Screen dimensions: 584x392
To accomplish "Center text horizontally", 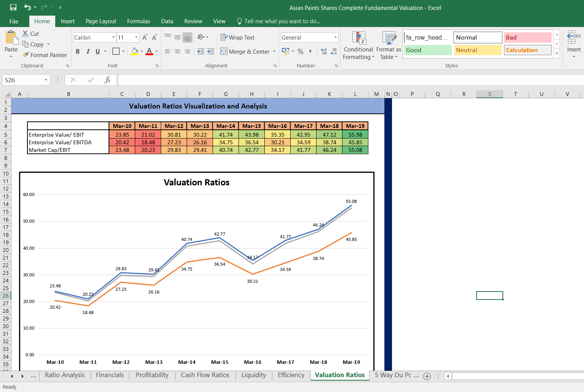I will [x=178, y=51].
